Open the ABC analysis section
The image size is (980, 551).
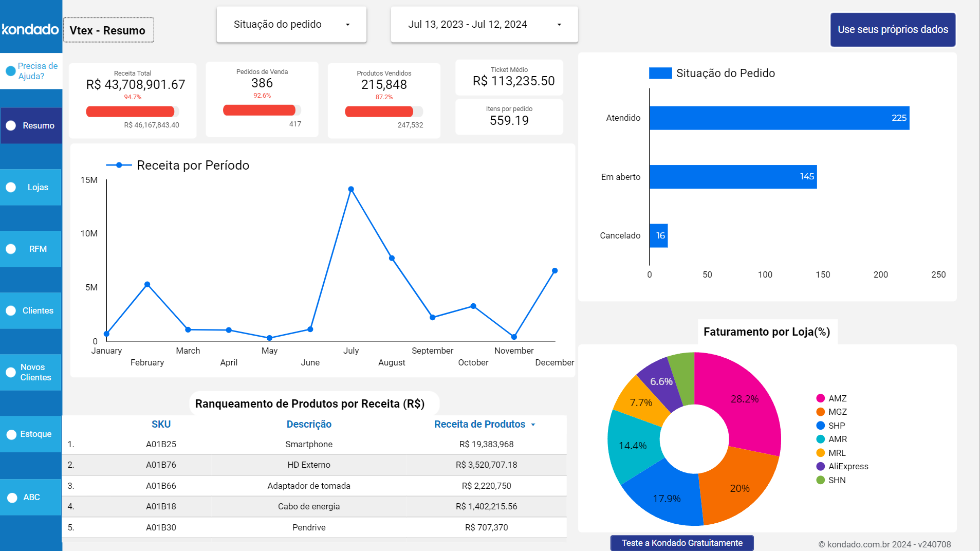31,497
